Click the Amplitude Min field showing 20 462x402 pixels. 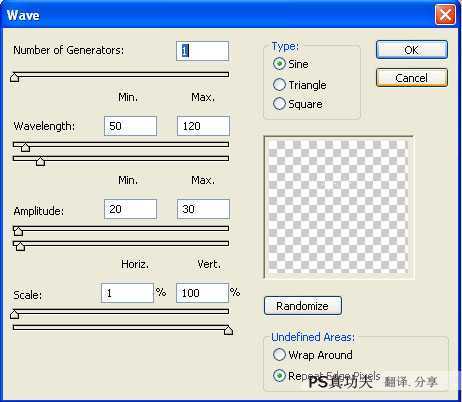click(x=130, y=209)
